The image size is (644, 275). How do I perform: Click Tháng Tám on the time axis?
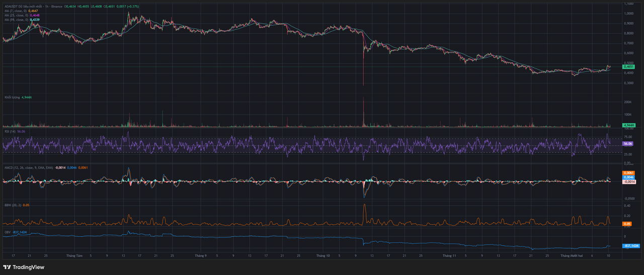pos(74,256)
